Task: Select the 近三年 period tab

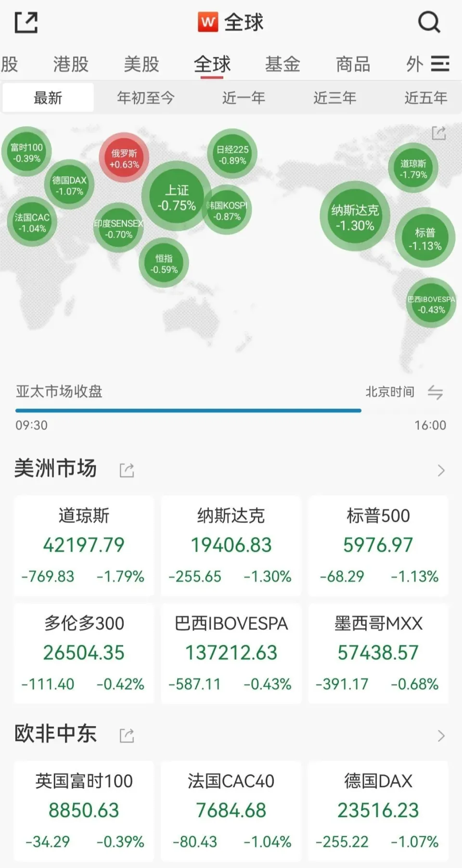Action: pos(335,98)
